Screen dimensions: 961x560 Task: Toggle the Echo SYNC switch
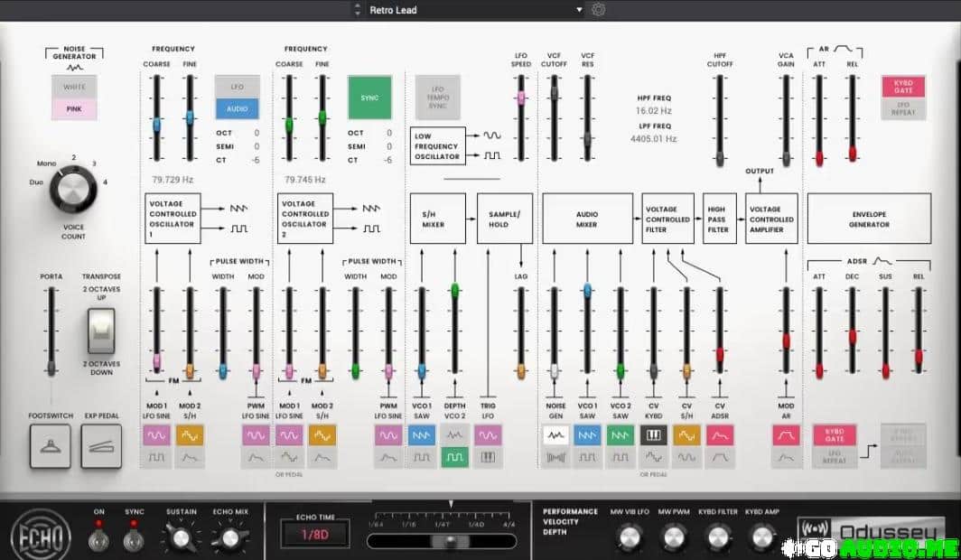pos(134,539)
